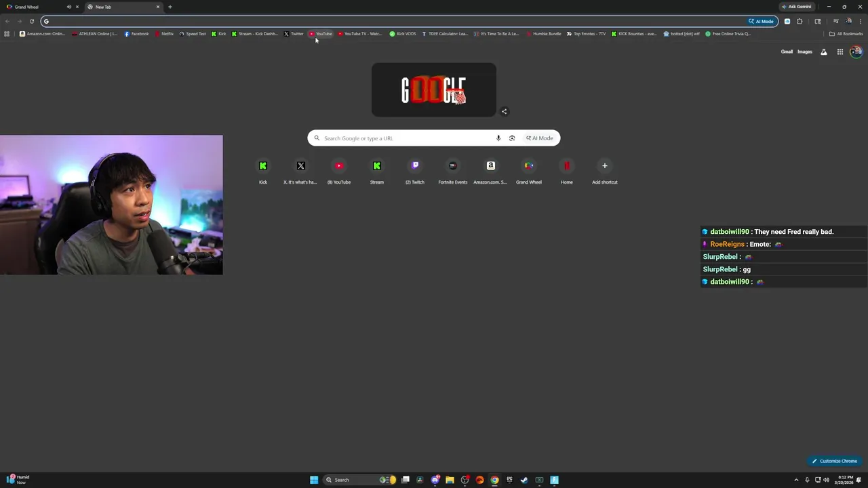
Task: Click the taskbar Search box
Action: tap(359, 480)
